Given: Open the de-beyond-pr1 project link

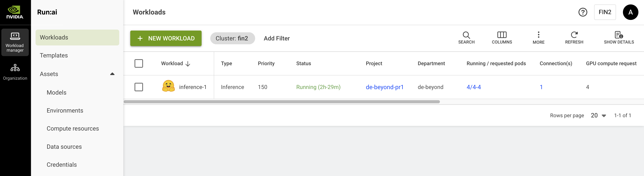Looking at the screenshot, I should 384,87.
